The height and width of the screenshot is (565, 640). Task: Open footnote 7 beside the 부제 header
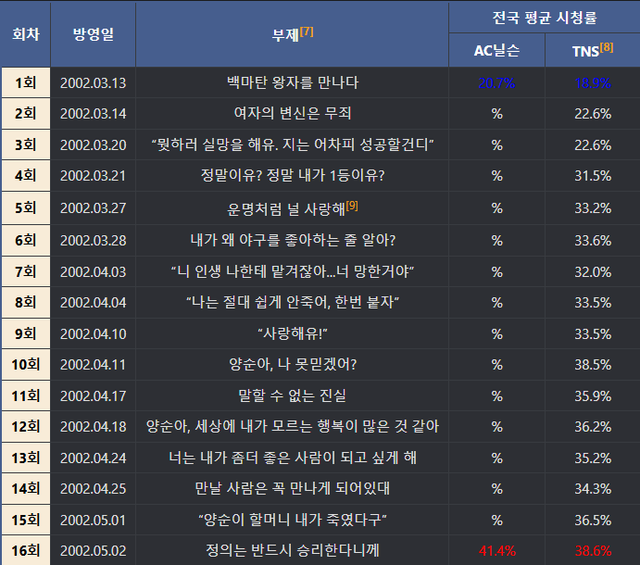pyautogui.click(x=307, y=31)
